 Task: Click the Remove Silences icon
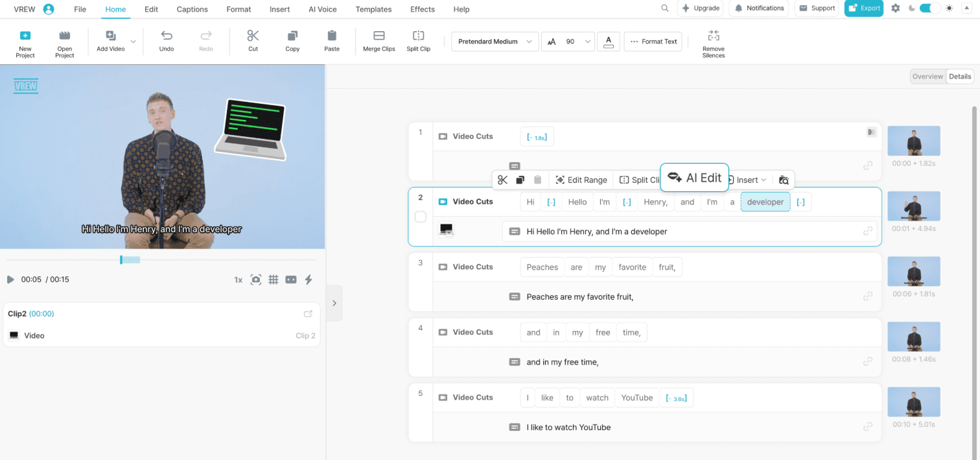(x=714, y=36)
